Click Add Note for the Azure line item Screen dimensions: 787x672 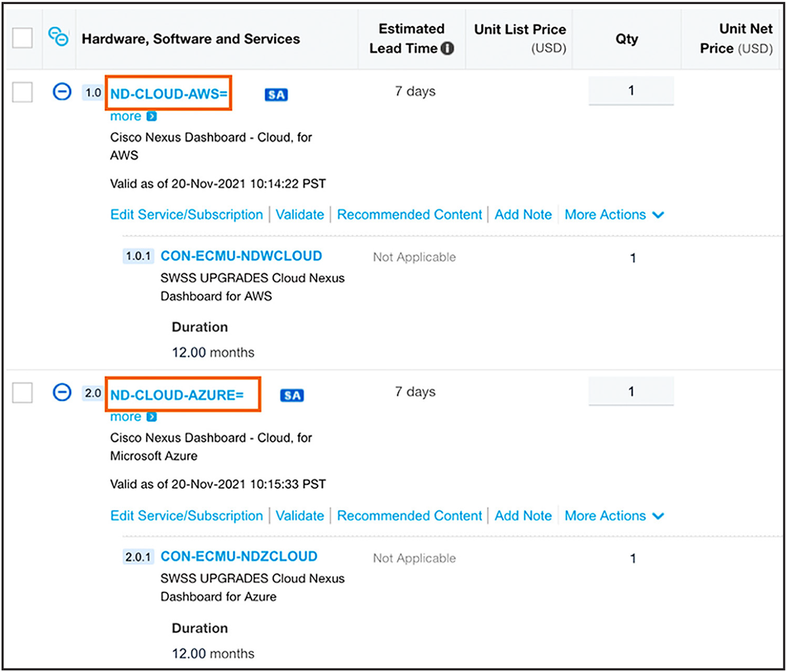point(523,515)
